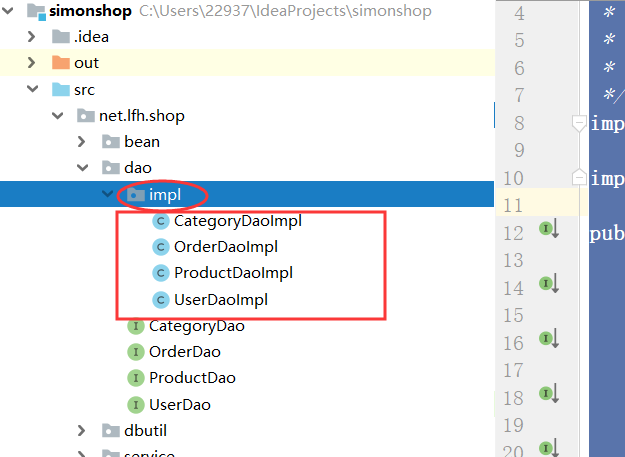This screenshot has width=625, height=457.
Task: Toggle code fold marker on line 10
Action: [x=579, y=177]
